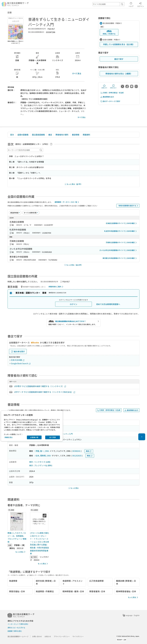Click the ログイン icon in header
The height and width of the screenshot is (644, 147).
click(140, 3)
